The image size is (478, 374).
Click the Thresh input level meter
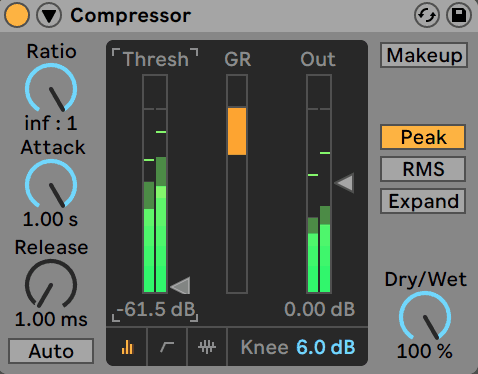coord(155,184)
